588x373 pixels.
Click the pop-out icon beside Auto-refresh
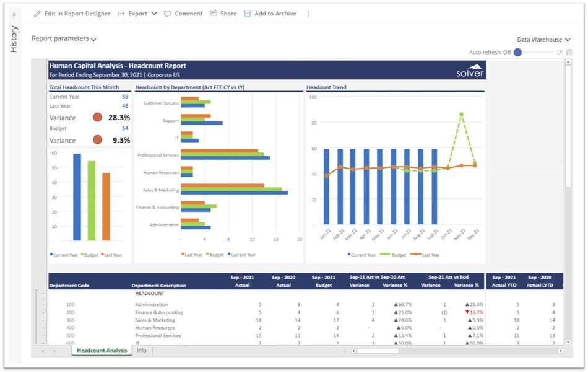tap(560, 53)
